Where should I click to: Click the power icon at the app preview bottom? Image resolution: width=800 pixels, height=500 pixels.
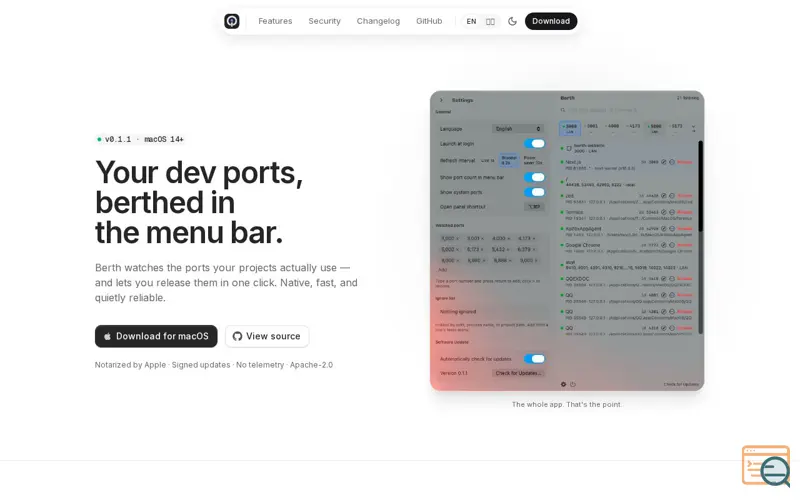(572, 384)
